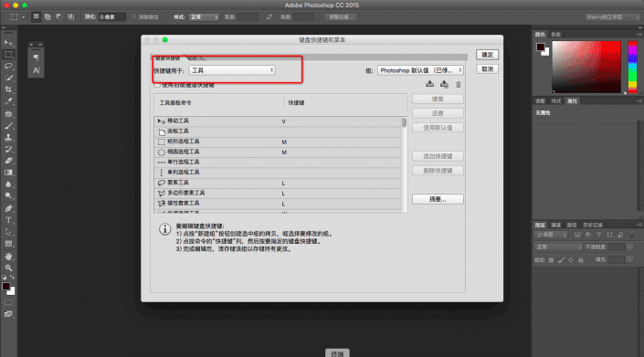Select the Clone Stamp tool

tap(8, 138)
